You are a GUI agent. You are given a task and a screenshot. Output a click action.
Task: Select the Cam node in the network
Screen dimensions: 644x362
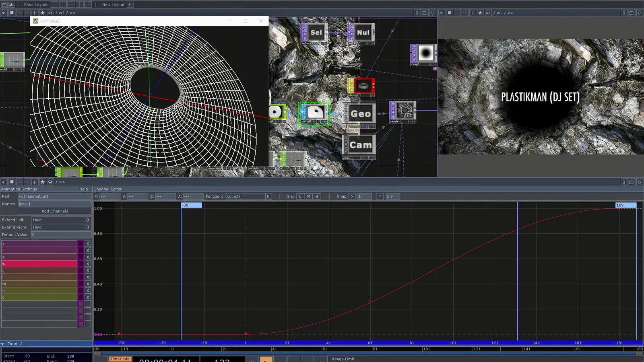[x=359, y=145]
